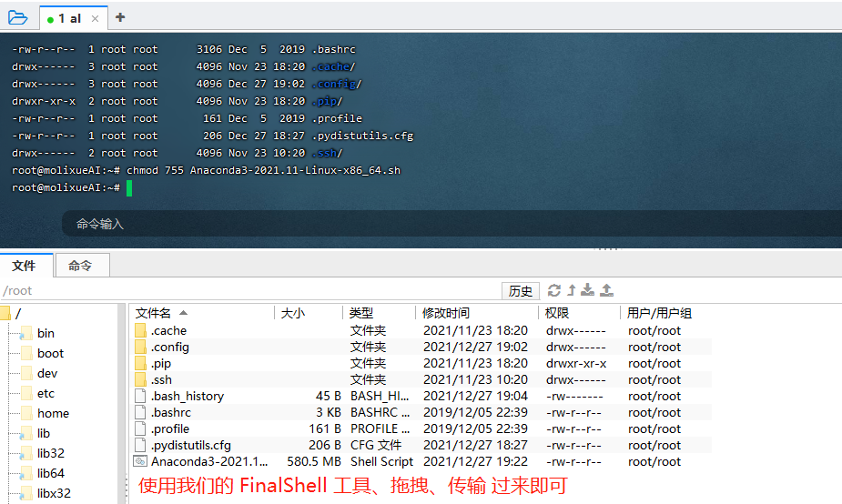The image size is (842, 504).
Task: Select the .config folder row
Action: (421, 347)
